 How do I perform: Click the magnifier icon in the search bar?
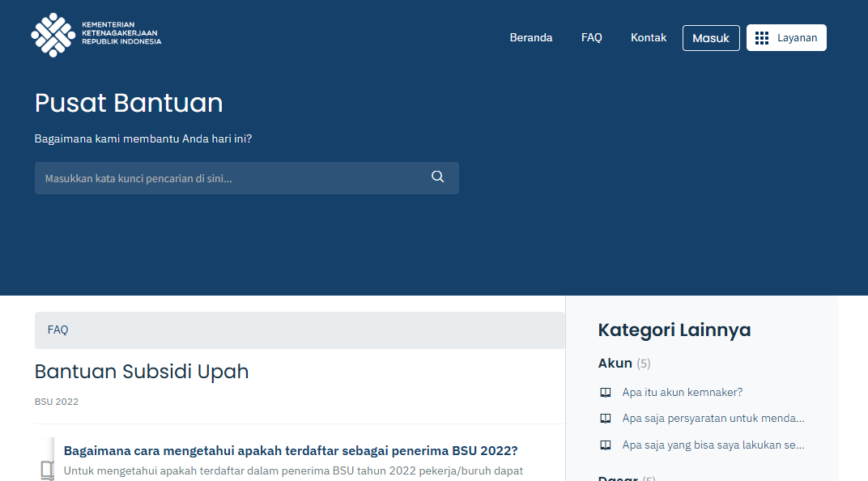438,177
